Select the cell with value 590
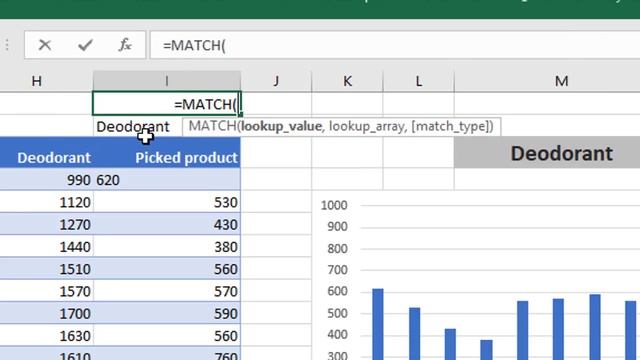This screenshot has width=640, height=360. [x=167, y=313]
